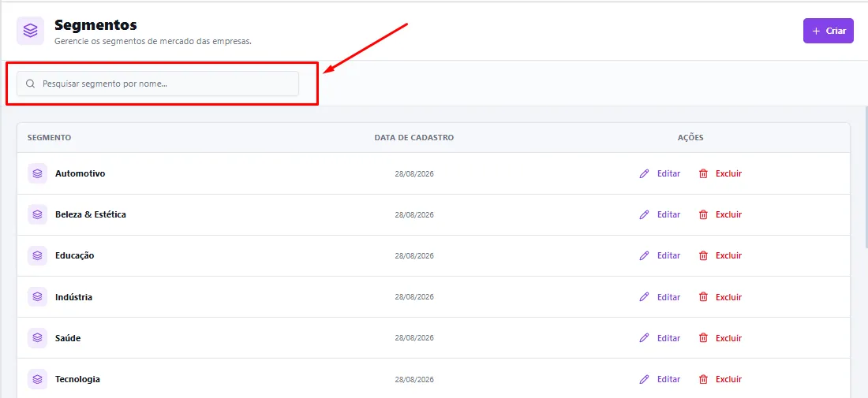Click Editar text for Saúde
The height and width of the screenshot is (398, 868).
pos(668,338)
